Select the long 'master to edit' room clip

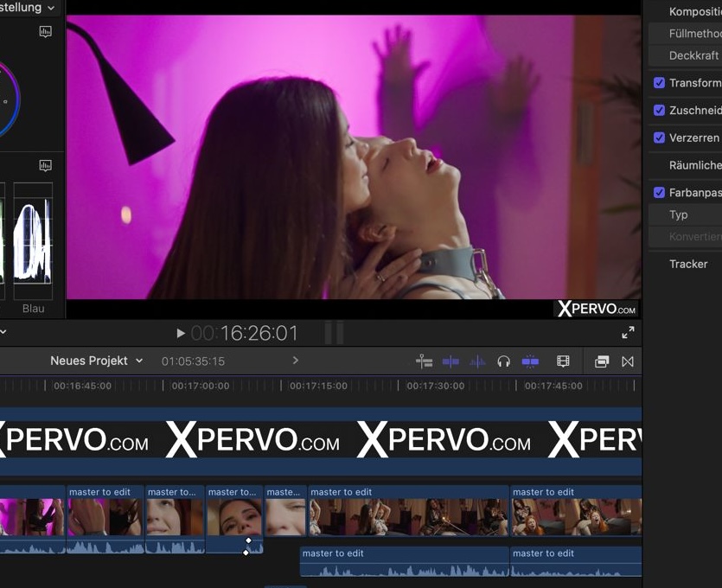(x=408, y=511)
